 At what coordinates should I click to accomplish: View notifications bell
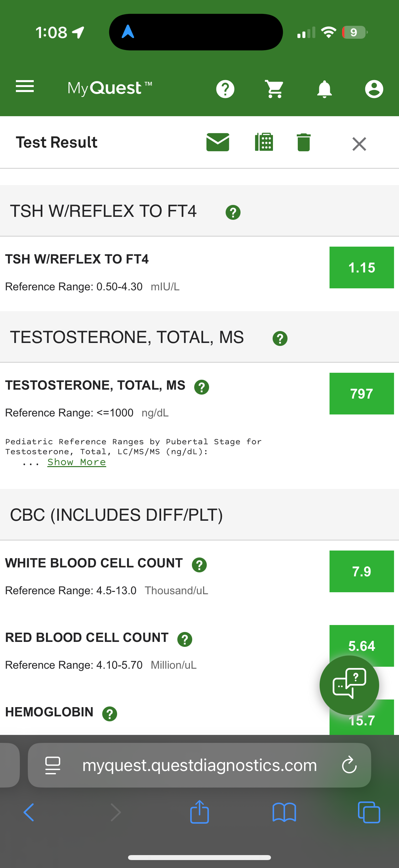(x=324, y=89)
